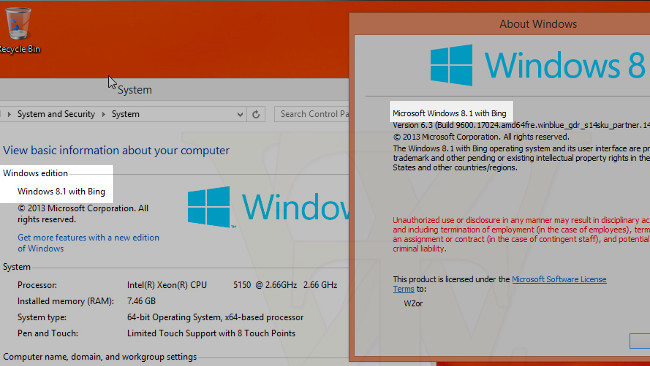
Task: Click the Installed memory (RAM): label
Action: [65, 301]
